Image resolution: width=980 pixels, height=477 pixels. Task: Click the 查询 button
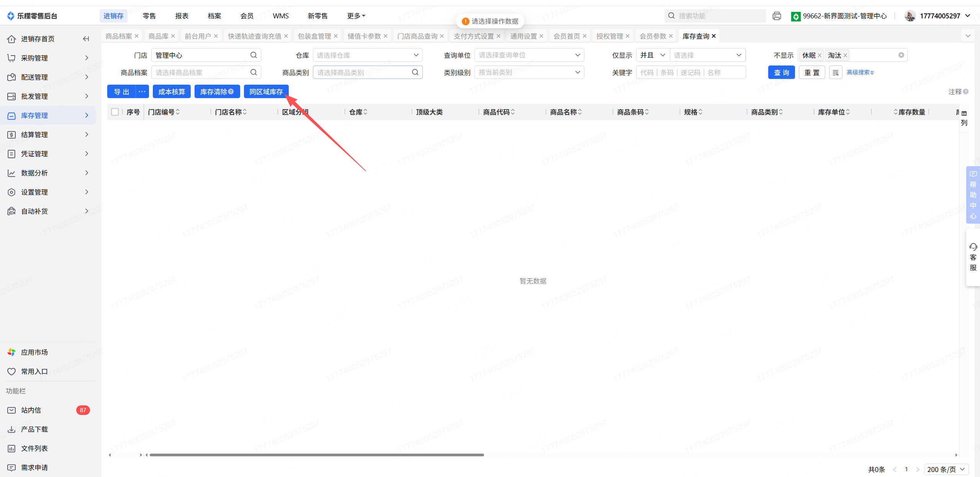pos(781,72)
